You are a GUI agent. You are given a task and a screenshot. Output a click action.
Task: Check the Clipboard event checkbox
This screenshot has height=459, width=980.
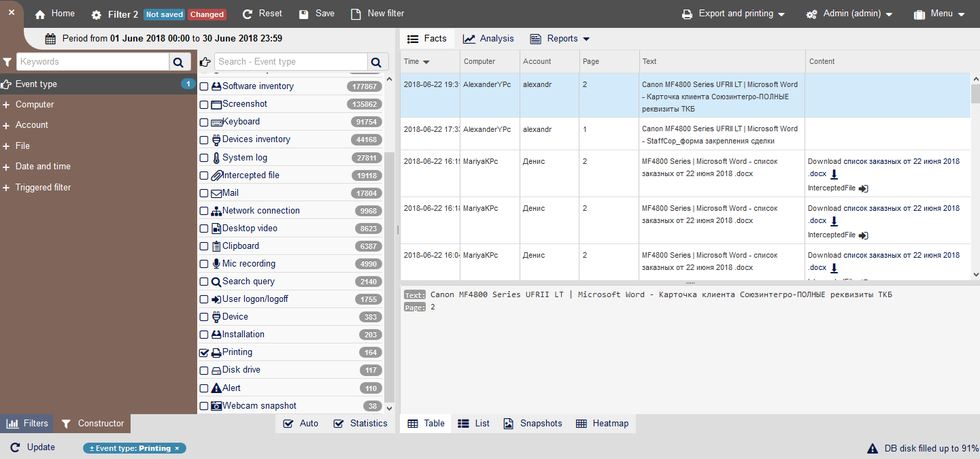tap(204, 246)
